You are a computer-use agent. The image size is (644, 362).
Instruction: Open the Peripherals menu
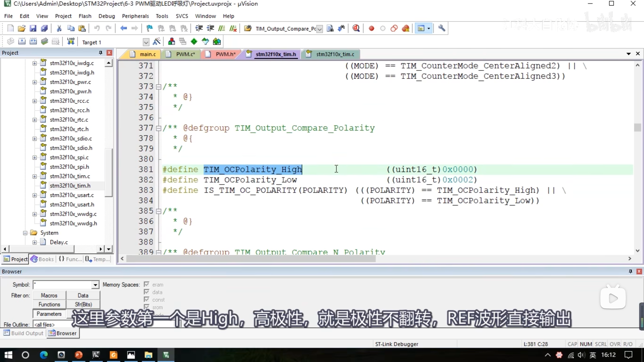click(x=135, y=16)
